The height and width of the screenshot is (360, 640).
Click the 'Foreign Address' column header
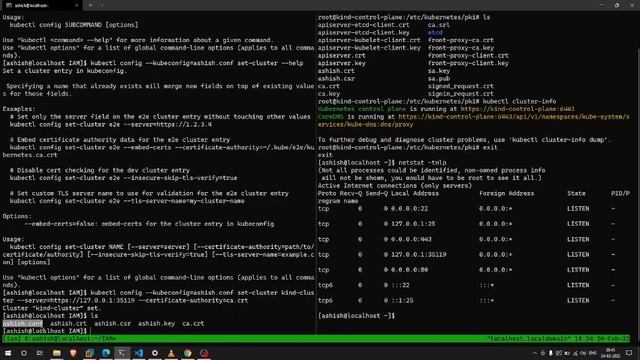click(x=507, y=193)
